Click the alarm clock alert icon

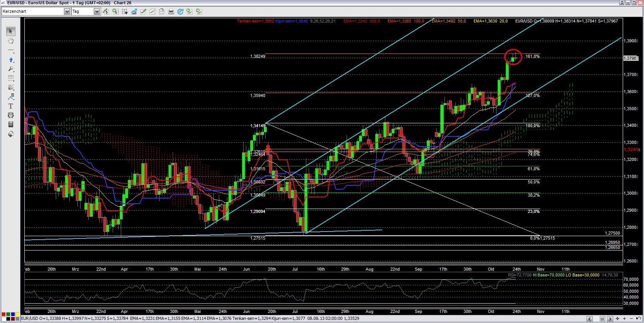(11, 115)
